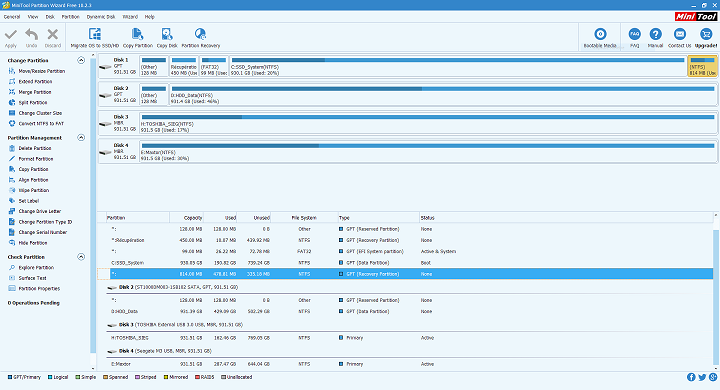720x390 pixels.
Task: Choose Change Drive Letter action
Action: pos(35,211)
